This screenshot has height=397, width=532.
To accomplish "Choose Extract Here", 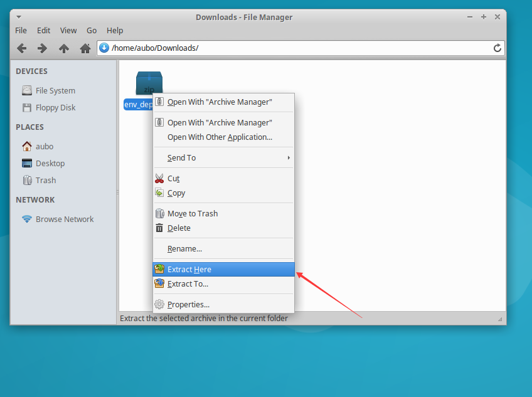I will (223, 270).
